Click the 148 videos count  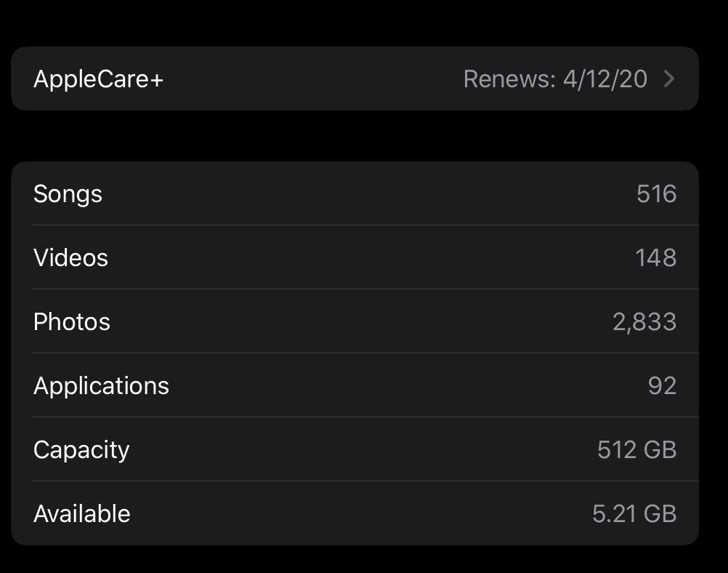[x=655, y=258]
